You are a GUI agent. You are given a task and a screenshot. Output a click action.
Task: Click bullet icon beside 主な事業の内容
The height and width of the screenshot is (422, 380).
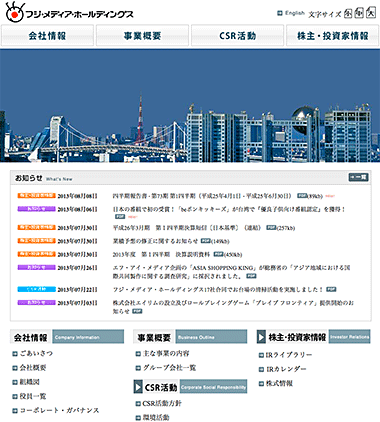coord(138,354)
